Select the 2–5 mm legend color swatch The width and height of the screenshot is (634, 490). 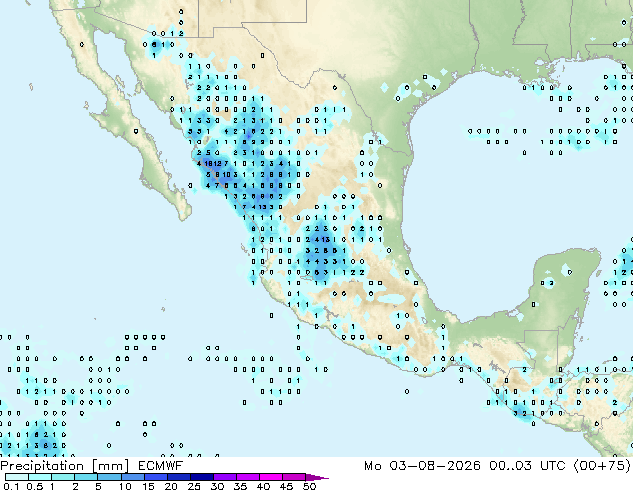pyautogui.click(x=87, y=477)
